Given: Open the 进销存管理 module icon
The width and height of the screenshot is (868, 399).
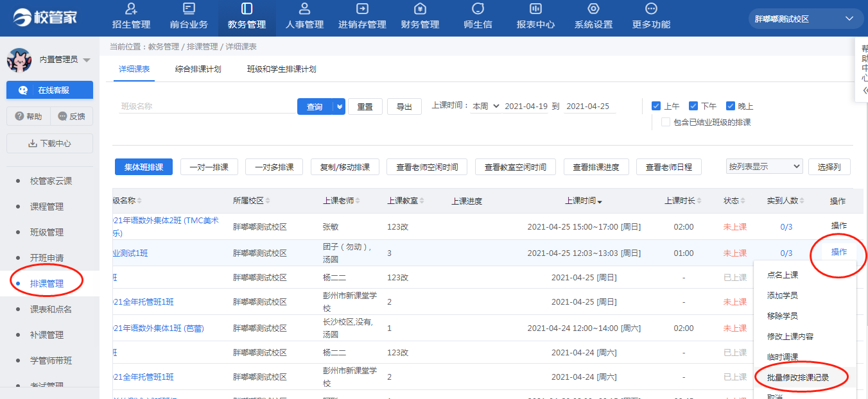Looking at the screenshot, I should coord(362,9).
